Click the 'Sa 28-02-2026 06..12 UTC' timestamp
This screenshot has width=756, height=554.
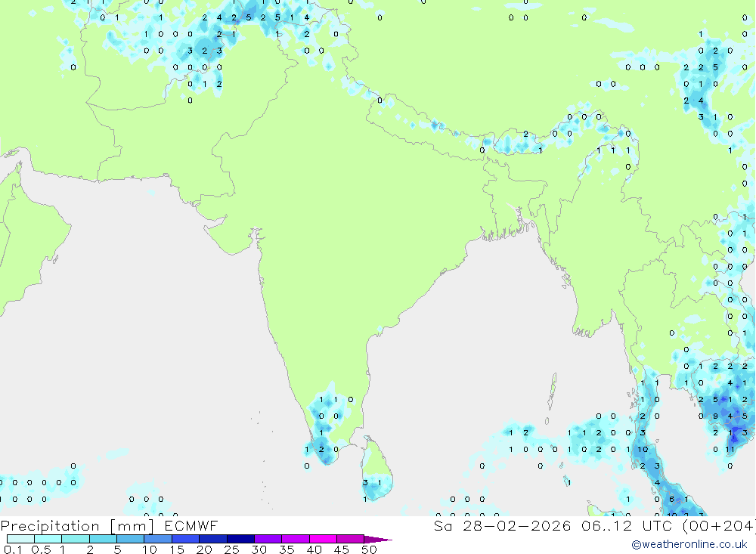[553, 525]
